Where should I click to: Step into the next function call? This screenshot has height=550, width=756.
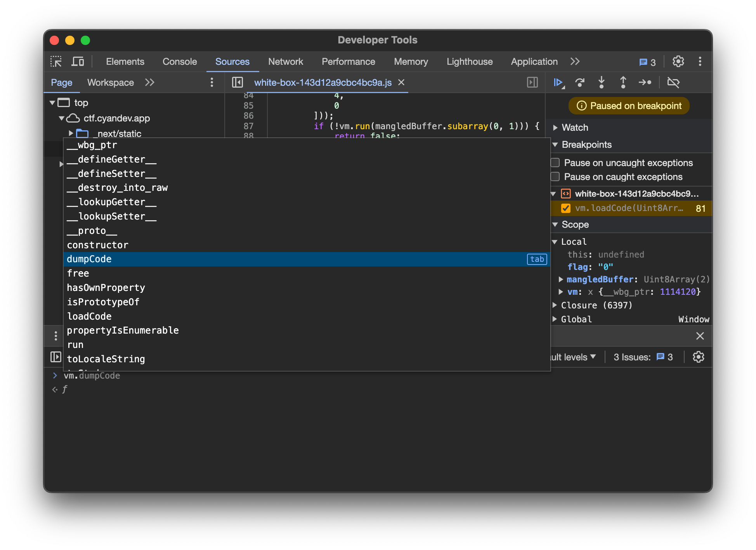[x=601, y=82]
